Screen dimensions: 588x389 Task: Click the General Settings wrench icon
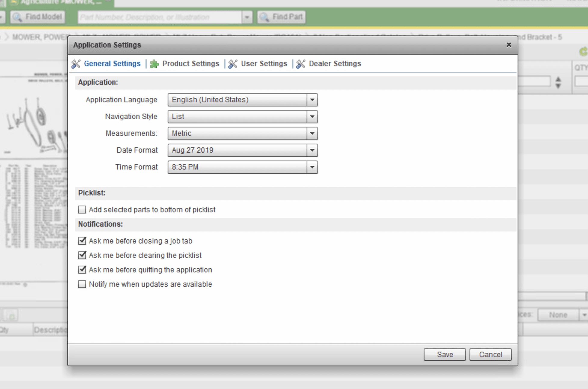coord(76,64)
